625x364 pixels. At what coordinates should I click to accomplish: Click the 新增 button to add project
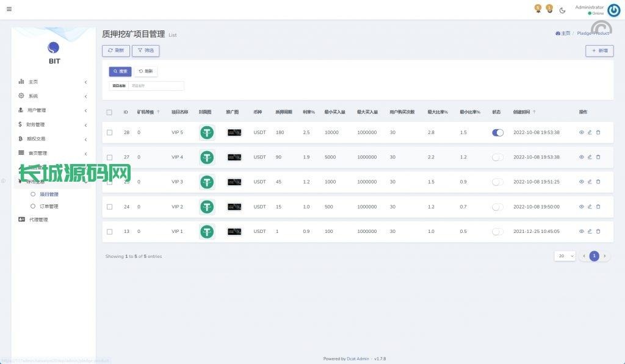[x=599, y=51]
